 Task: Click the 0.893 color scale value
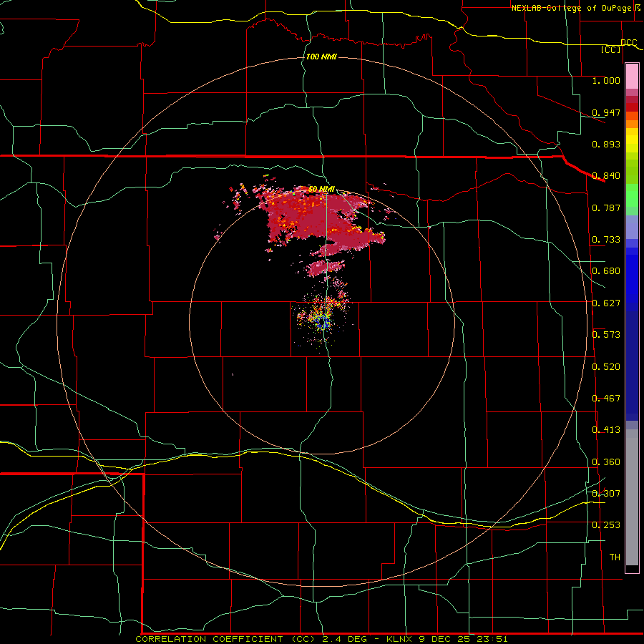tap(606, 144)
